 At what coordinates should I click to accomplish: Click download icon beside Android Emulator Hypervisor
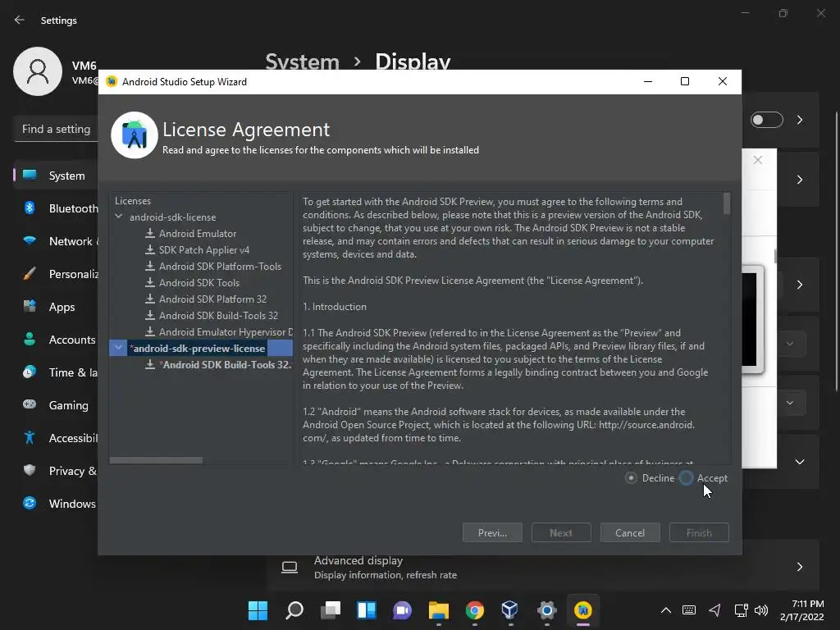(x=150, y=331)
